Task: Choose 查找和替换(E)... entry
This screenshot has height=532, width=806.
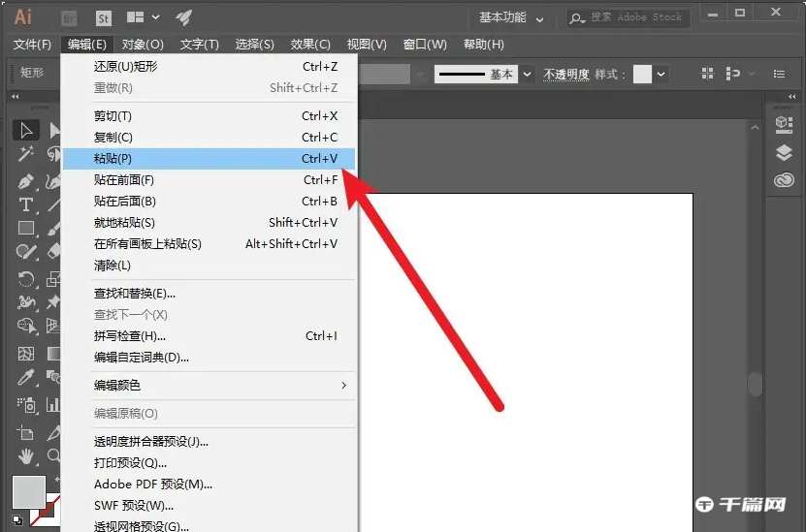Action: [210, 294]
